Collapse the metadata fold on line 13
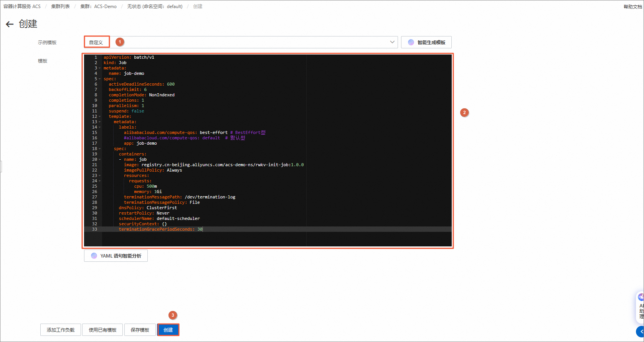The image size is (644, 342). tap(100, 122)
